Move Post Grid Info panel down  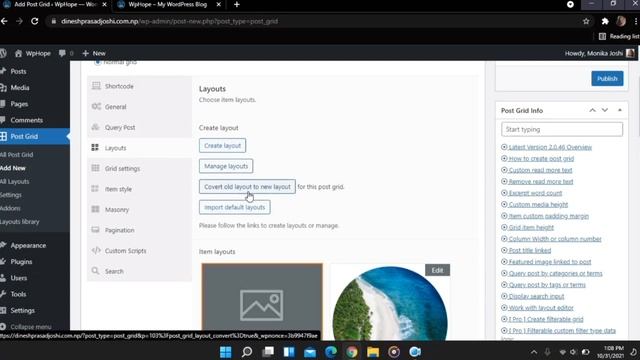605,110
